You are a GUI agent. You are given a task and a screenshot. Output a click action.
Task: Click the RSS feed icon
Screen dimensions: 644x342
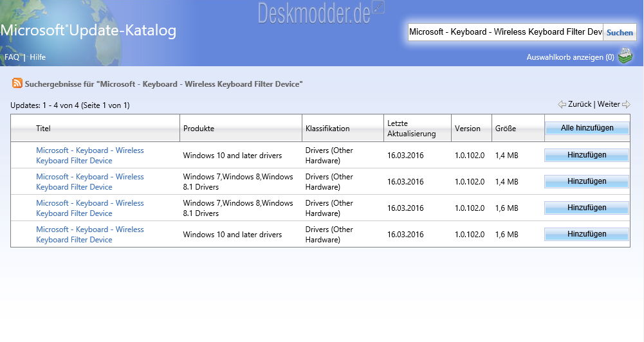pyautogui.click(x=17, y=83)
